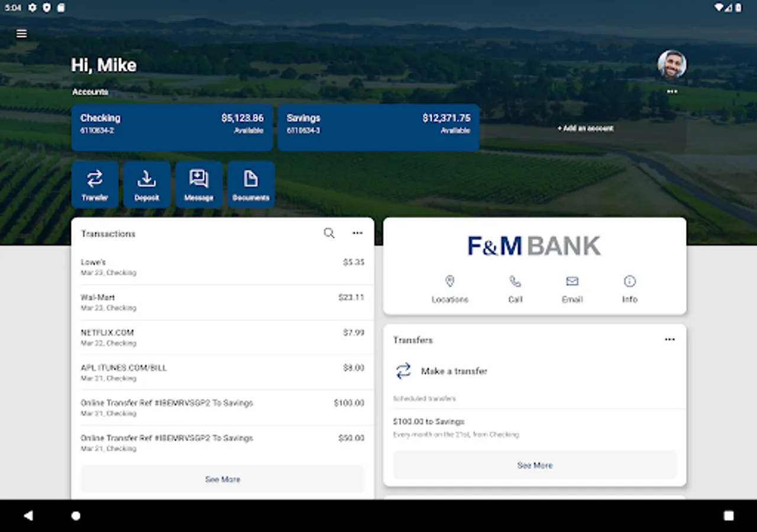
Task: Tap Add an account
Action: [585, 128]
